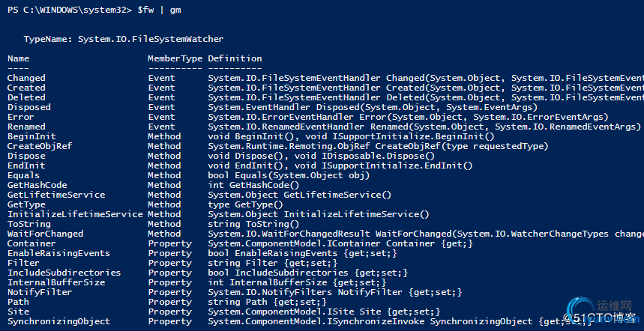
Task: Click the GetHashCode method name
Action: tap(37, 185)
